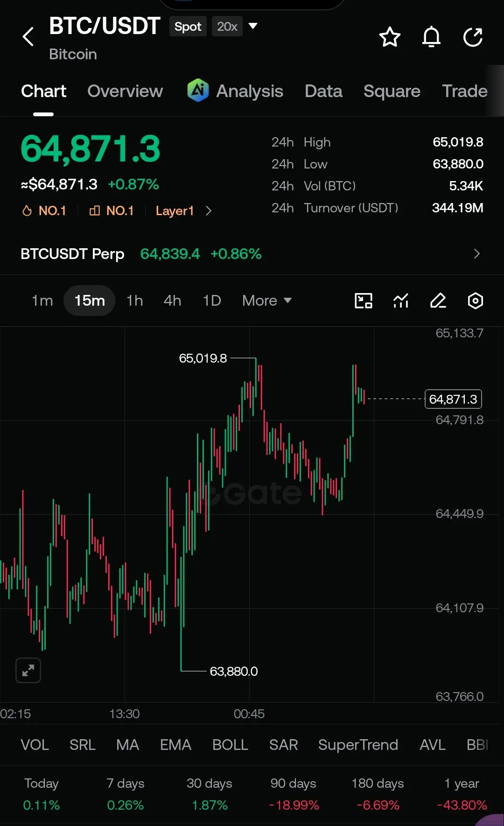This screenshot has width=504, height=826.
Task: Open the Analysis tab
Action: [x=250, y=91]
